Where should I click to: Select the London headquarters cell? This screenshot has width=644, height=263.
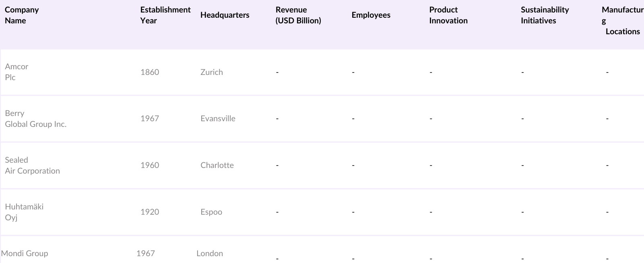[x=209, y=254]
